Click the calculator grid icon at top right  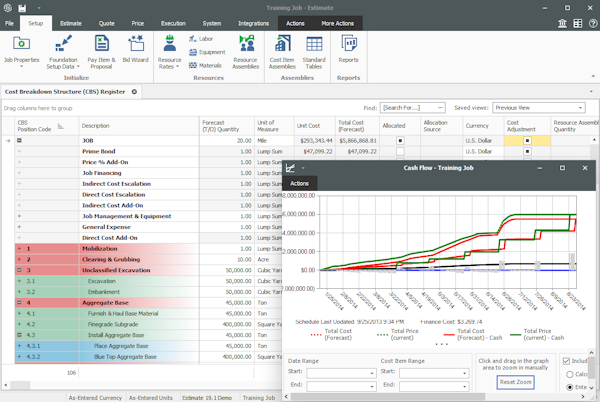[578, 23]
